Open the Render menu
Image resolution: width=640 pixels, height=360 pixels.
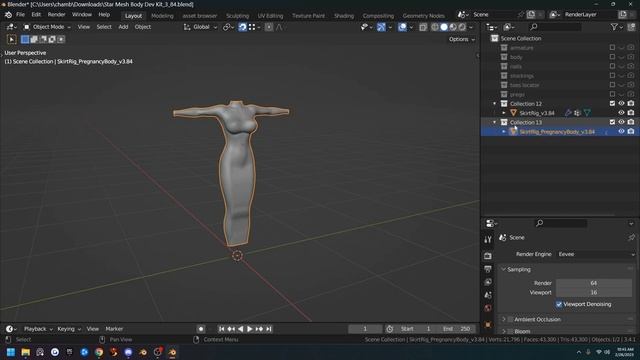click(56, 15)
